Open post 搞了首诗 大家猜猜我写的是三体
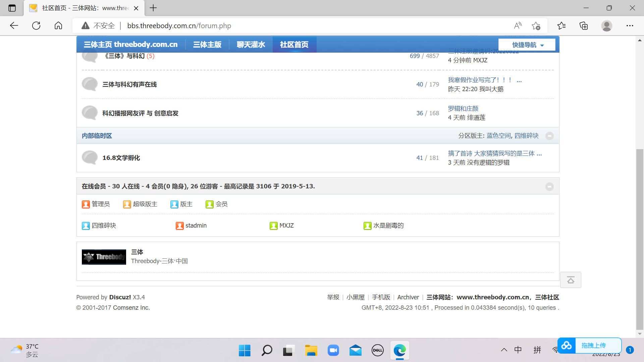The height and width of the screenshot is (362, 644). 495,153
